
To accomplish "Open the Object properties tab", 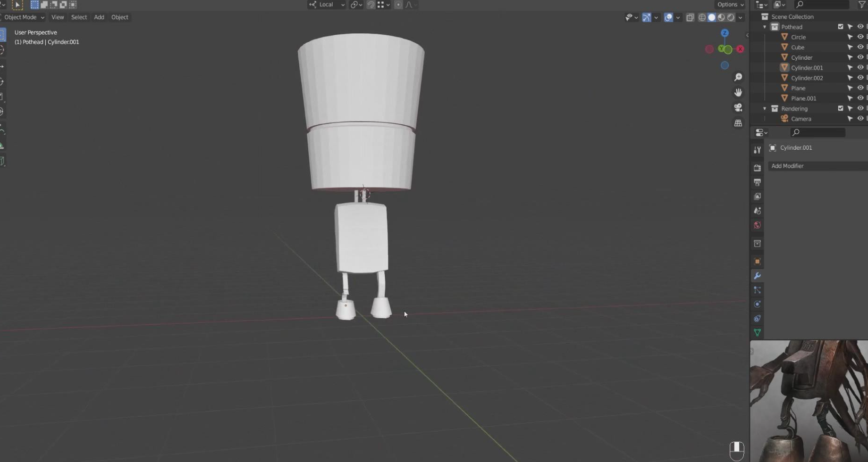I will [x=757, y=262].
